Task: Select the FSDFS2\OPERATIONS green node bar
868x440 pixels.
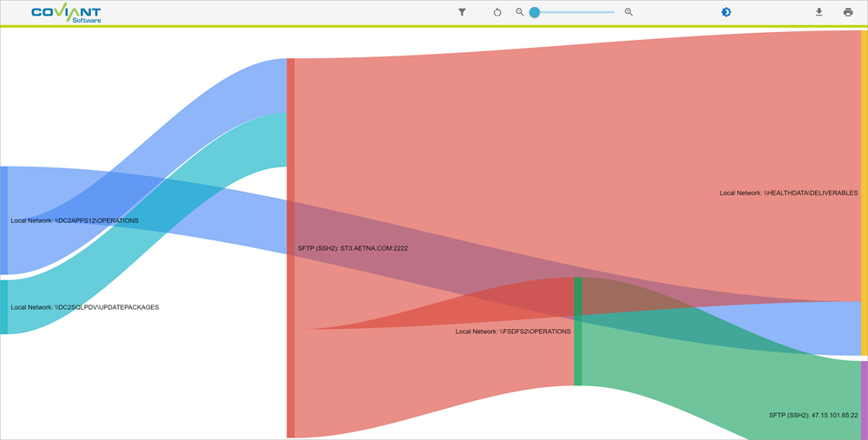Action: 578,332
